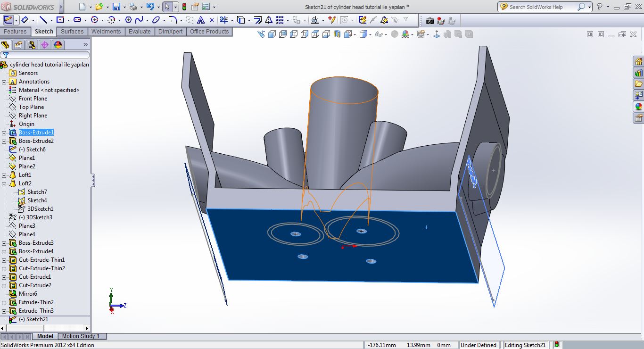Open the Evaluate tab
Screen dimensions: 644x349
[140, 32]
